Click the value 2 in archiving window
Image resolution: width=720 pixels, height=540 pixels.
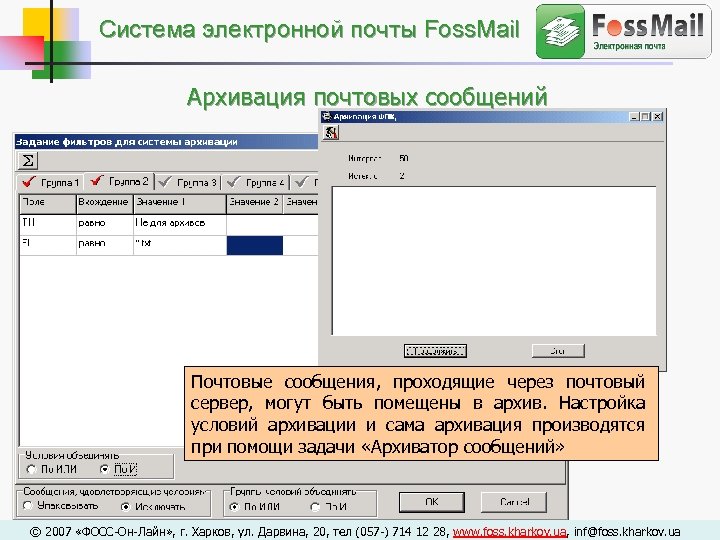(401, 176)
